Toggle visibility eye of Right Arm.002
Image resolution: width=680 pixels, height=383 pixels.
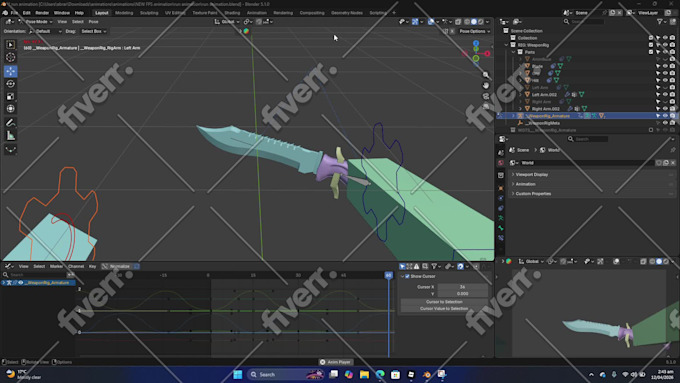click(x=665, y=108)
